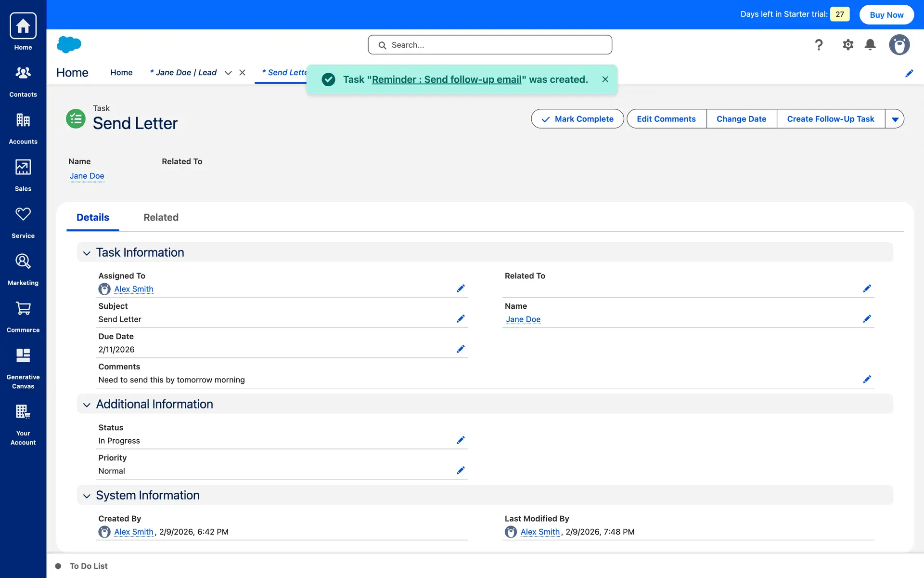The width and height of the screenshot is (924, 578).
Task: Click the notifications bell icon
Action: point(870,45)
